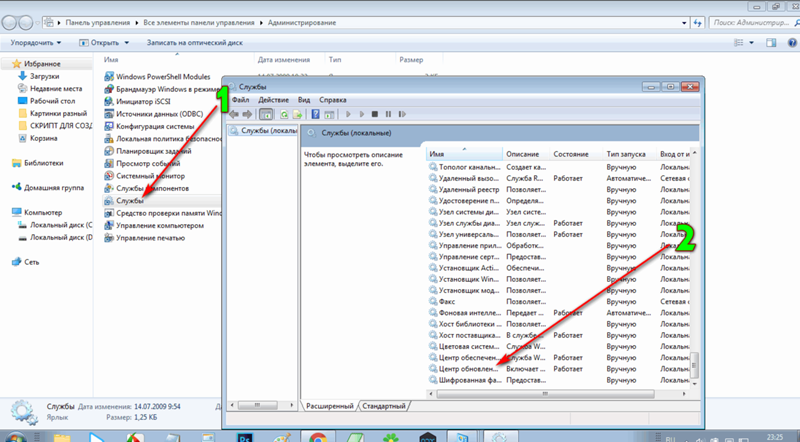Expand arrow after Панель управления breadcrumb
The height and width of the screenshot is (442, 800).
[137, 22]
